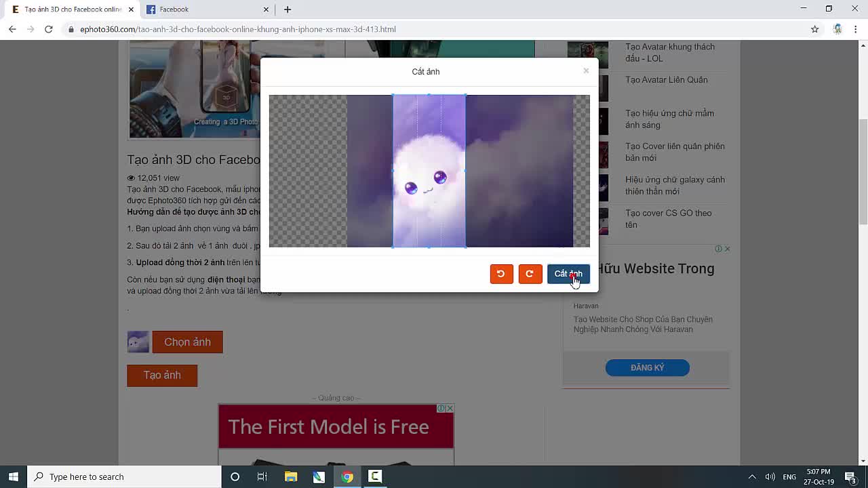The image size is (868, 488).
Task: Open notification center icon
Action: tap(850, 476)
